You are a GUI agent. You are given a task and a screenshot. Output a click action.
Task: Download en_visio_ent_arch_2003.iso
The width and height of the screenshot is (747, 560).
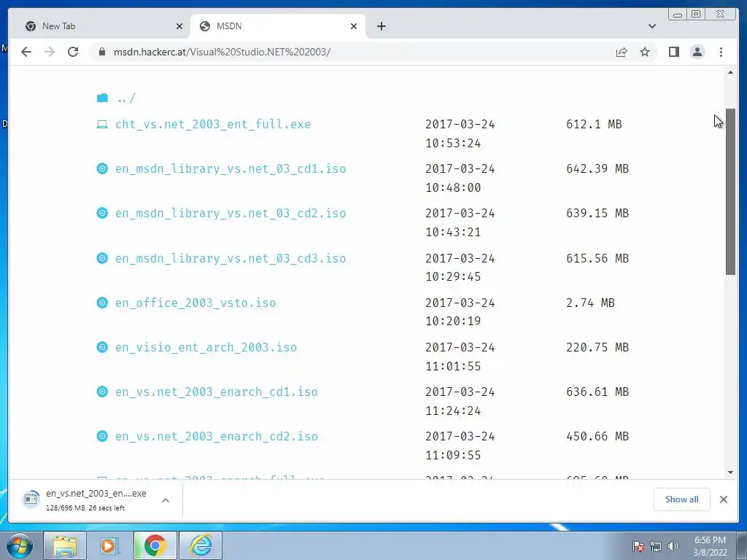206,348
